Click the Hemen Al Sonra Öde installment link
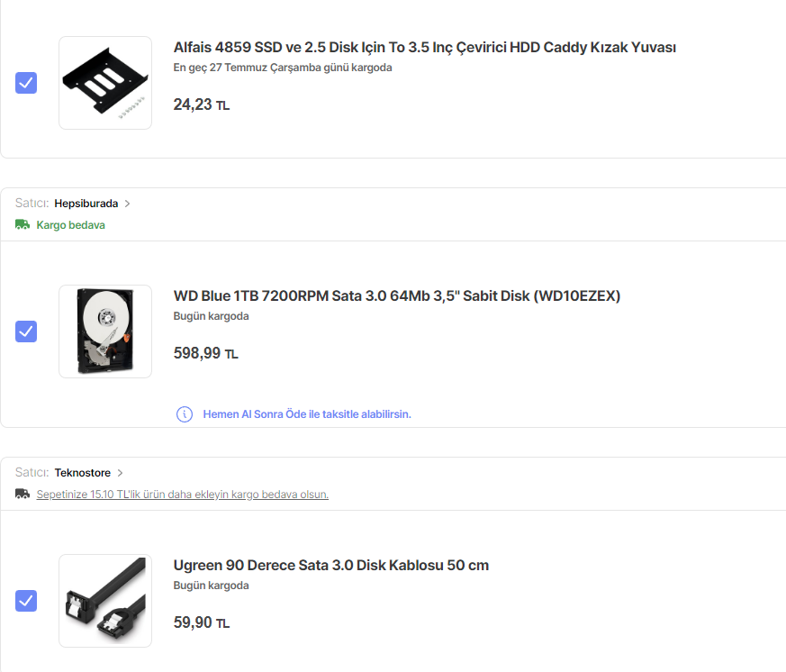 coord(307,414)
